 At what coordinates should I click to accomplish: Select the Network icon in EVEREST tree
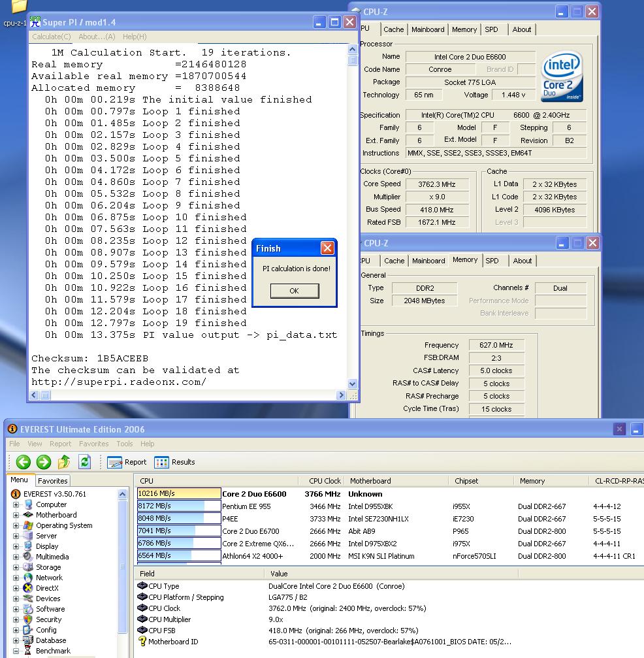click(28, 578)
